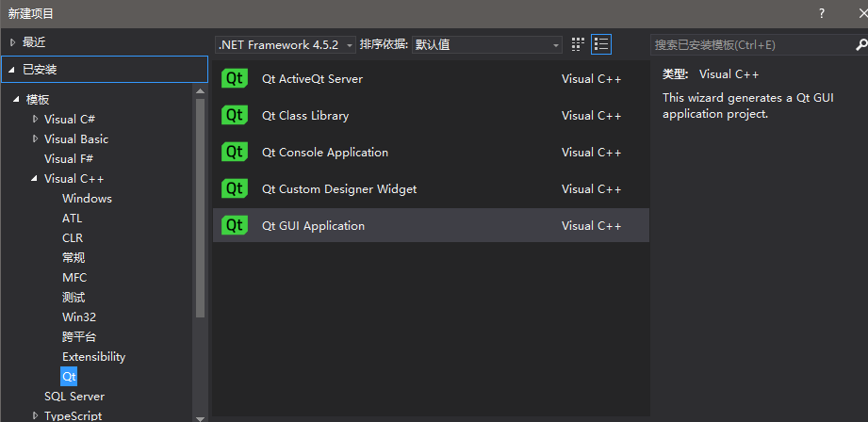Collapse the 已安装 section
This screenshot has width=868, height=422.
[x=11, y=71]
